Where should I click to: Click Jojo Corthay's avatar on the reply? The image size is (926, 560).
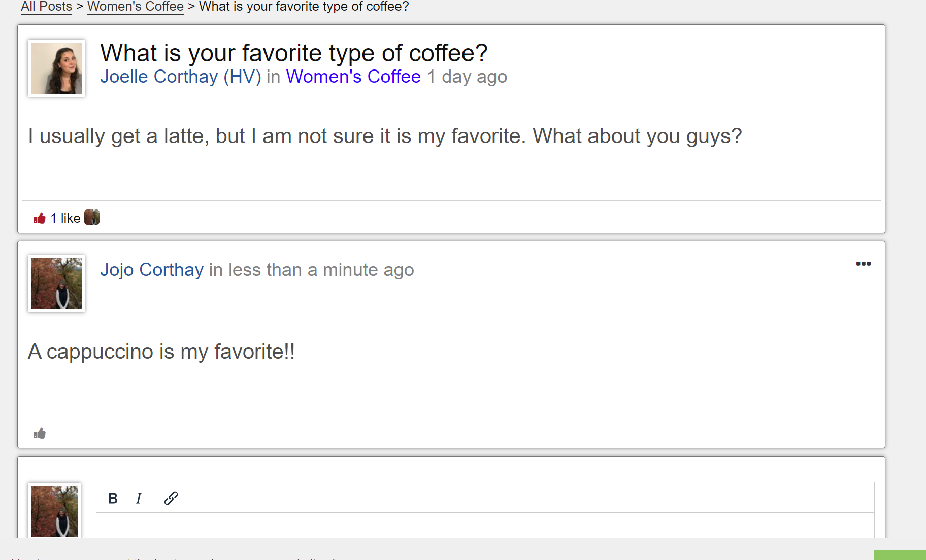(x=56, y=284)
